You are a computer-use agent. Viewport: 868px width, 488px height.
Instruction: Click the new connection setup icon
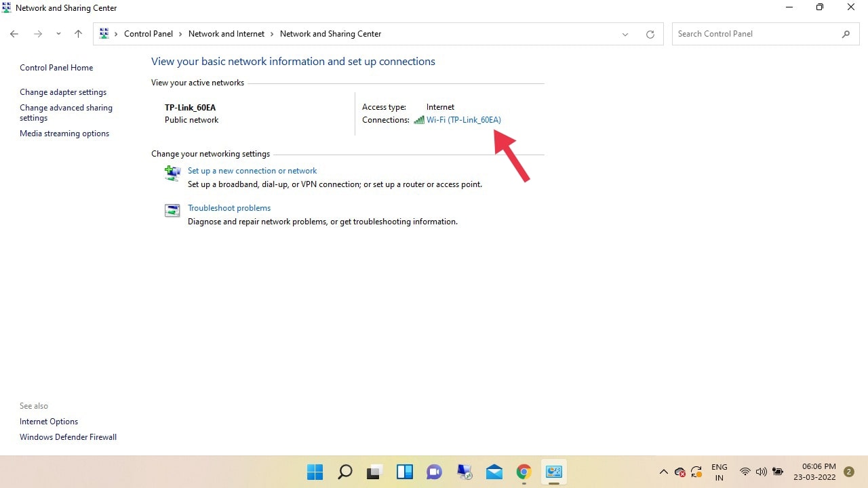pos(172,174)
